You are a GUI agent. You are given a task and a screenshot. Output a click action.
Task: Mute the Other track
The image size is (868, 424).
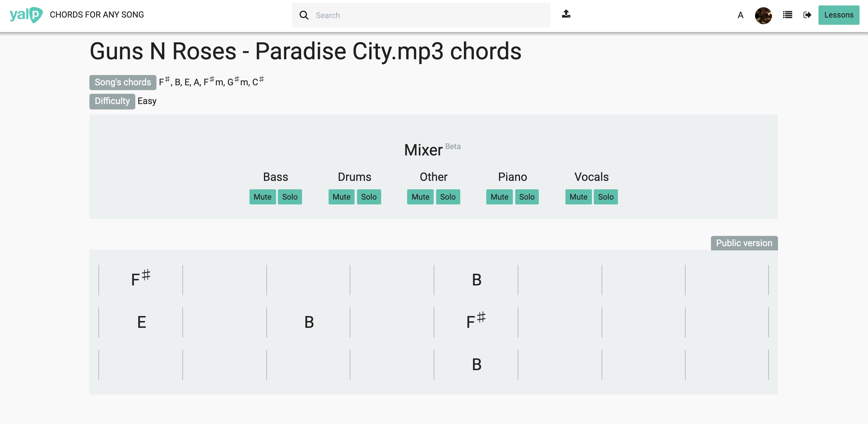pyautogui.click(x=420, y=197)
